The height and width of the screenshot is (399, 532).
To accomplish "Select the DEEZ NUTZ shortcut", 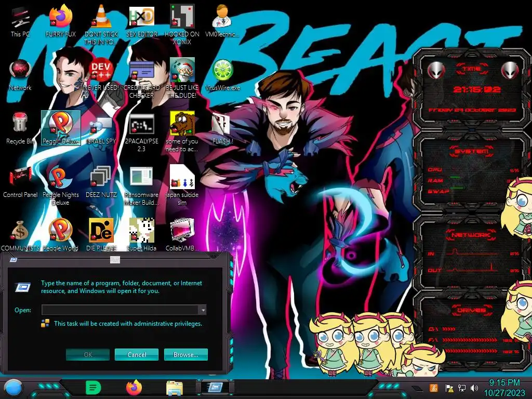I will pos(101,182).
